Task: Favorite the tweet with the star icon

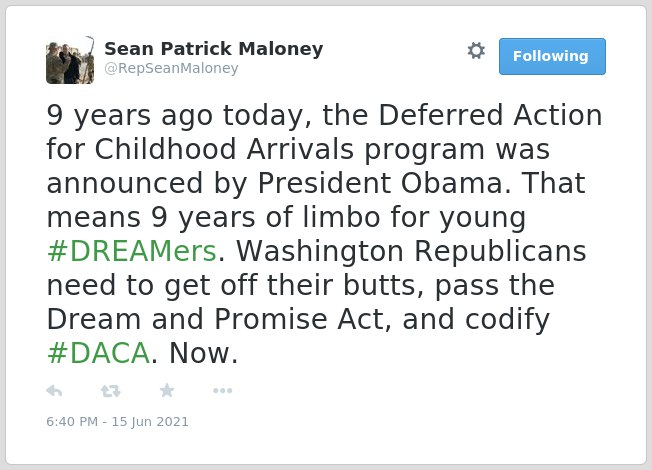Action: point(167,390)
